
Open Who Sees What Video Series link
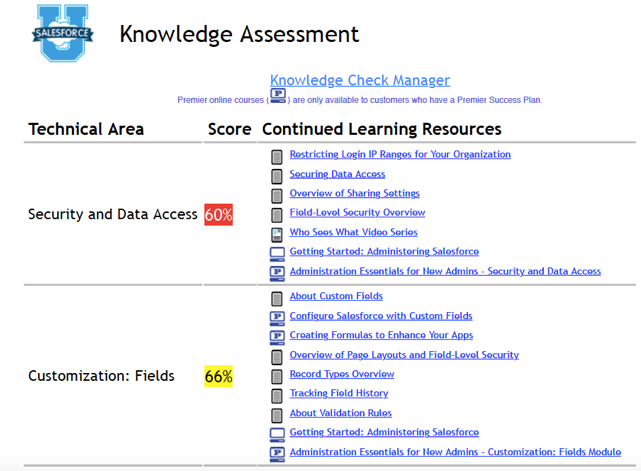[x=354, y=232]
